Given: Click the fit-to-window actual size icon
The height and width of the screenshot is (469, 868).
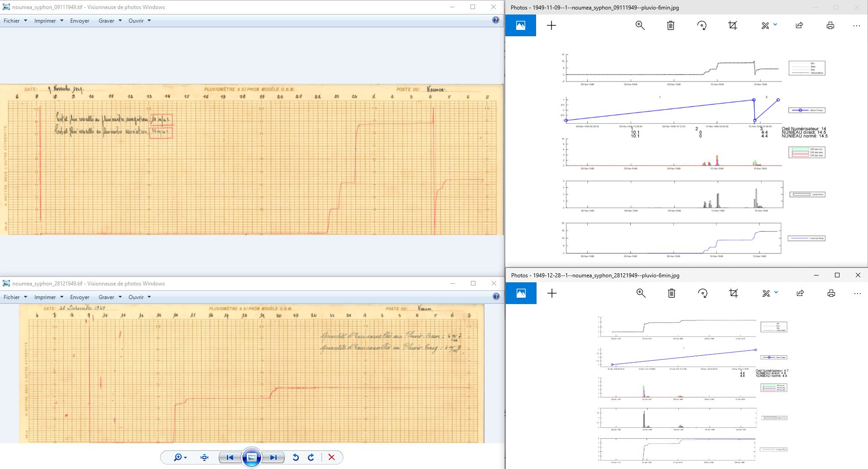Looking at the screenshot, I should (x=204, y=457).
